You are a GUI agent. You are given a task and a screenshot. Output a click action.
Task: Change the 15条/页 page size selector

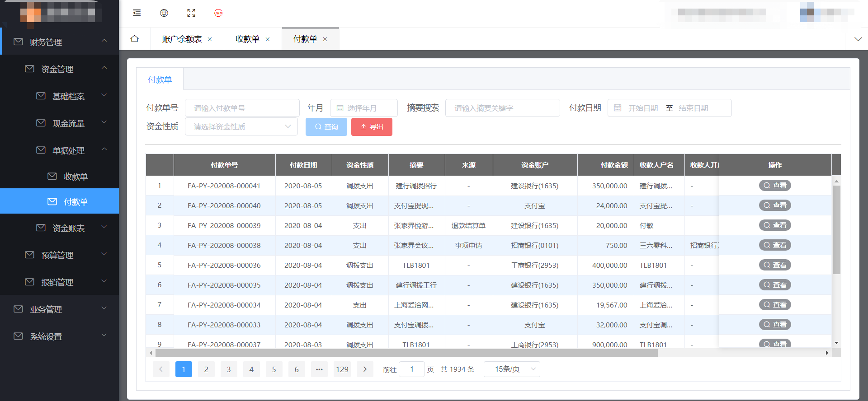click(x=512, y=369)
